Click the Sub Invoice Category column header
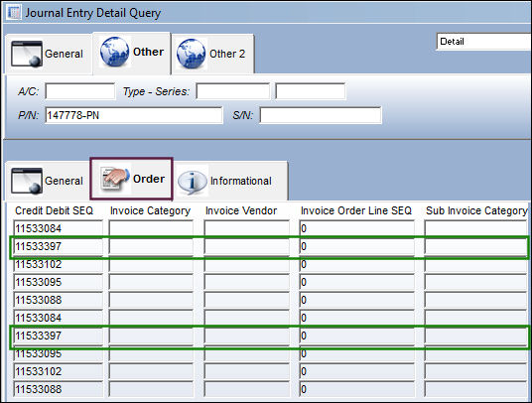 (476, 210)
